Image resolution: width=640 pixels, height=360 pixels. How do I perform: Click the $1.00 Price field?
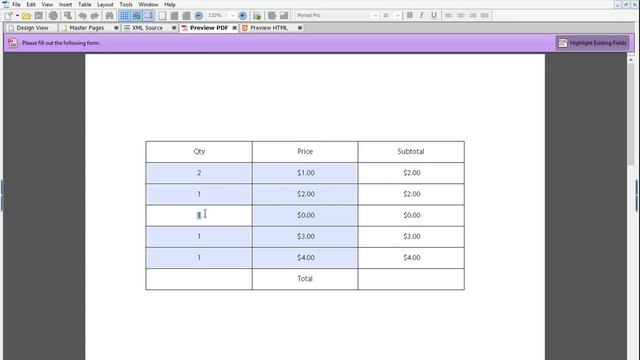pos(305,173)
